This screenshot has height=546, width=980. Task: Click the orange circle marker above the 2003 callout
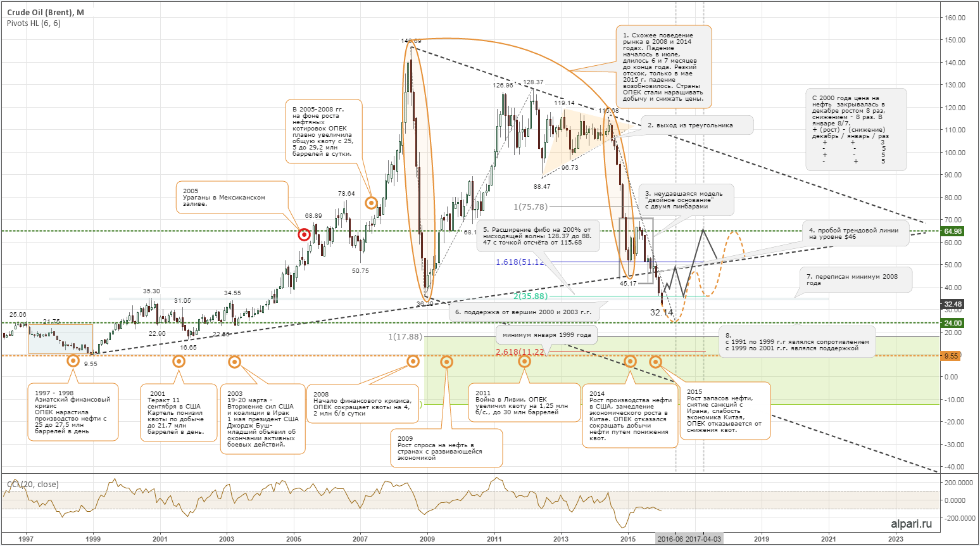pyautogui.click(x=234, y=362)
